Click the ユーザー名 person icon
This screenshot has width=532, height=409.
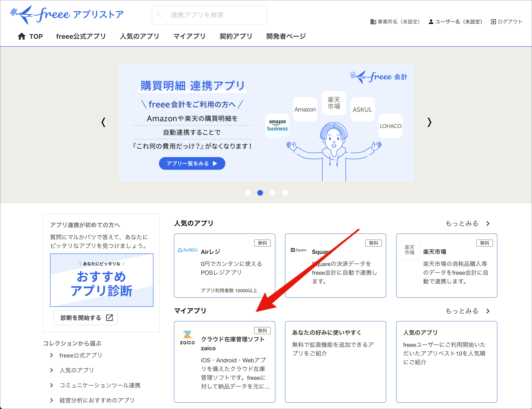point(431,22)
